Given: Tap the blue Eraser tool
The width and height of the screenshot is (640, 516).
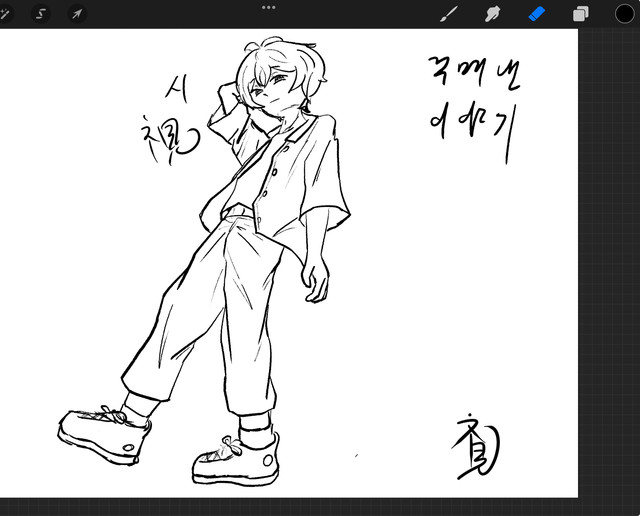Looking at the screenshot, I should click(537, 14).
